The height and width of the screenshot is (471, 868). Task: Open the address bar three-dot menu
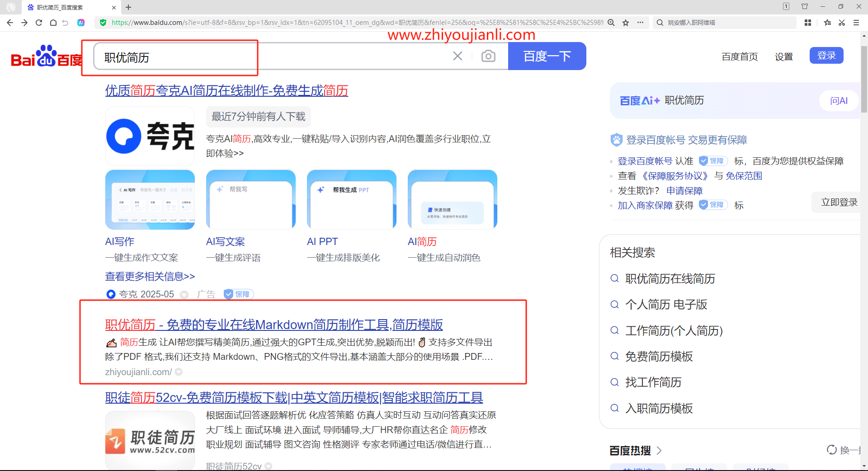[x=640, y=23]
